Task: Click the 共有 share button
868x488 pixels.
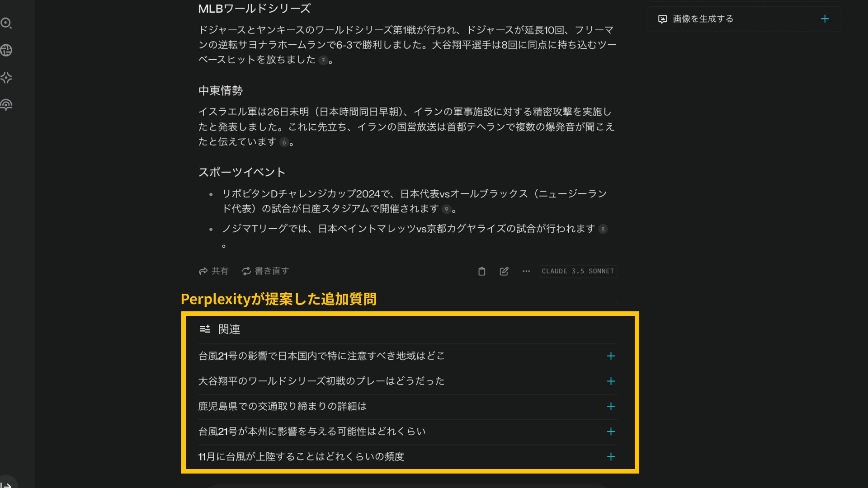Action: (x=213, y=271)
